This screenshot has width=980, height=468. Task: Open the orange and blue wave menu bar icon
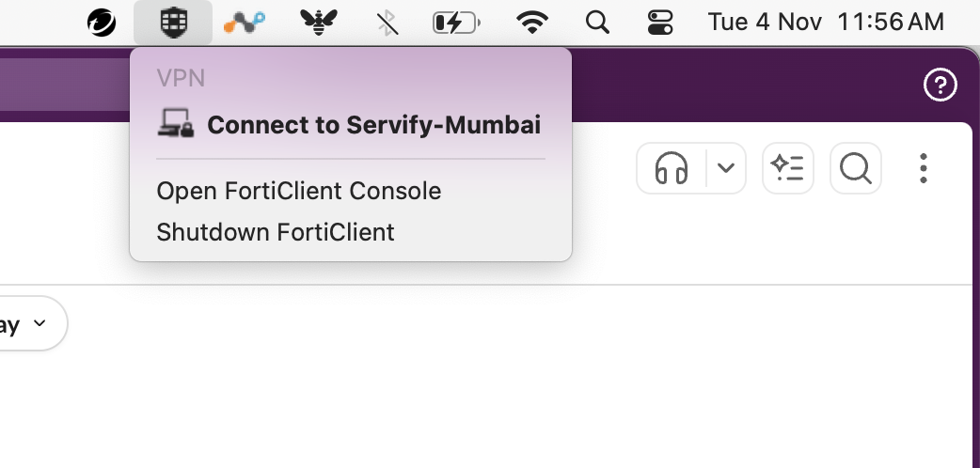click(245, 23)
